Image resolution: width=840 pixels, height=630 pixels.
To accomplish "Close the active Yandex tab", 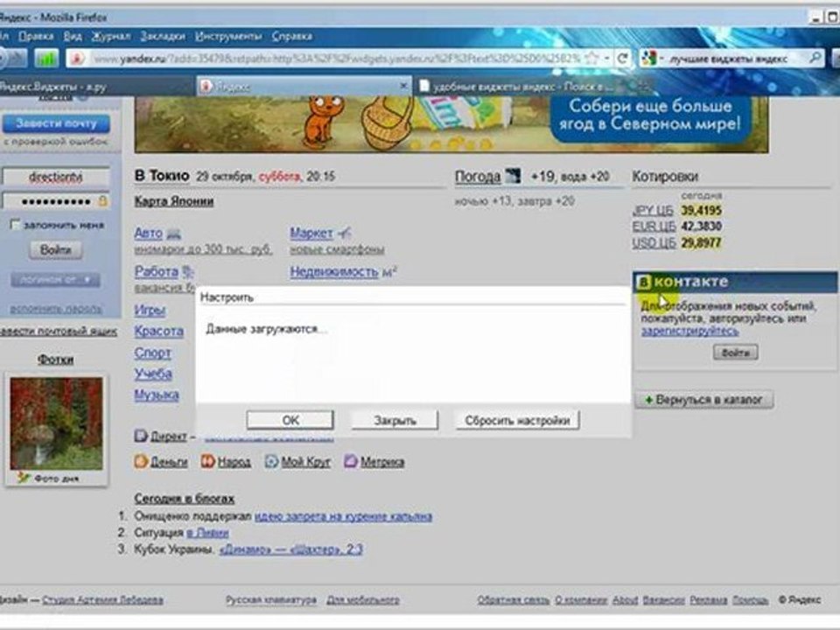I will click(404, 86).
